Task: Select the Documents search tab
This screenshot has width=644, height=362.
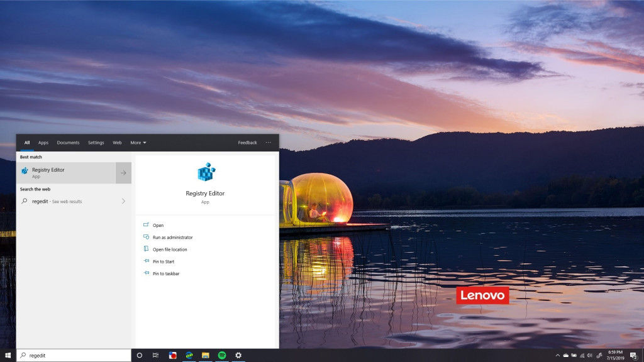Action: tap(68, 143)
